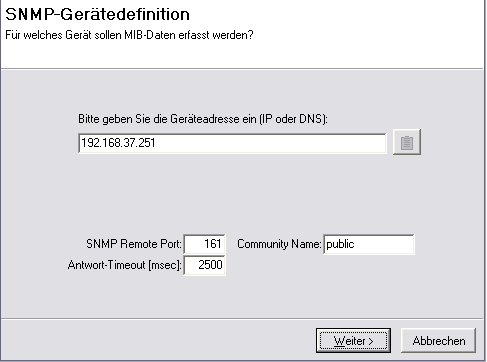Click into the Antwort-Timeout value field
This screenshot has width=487, height=362.
pos(204,265)
